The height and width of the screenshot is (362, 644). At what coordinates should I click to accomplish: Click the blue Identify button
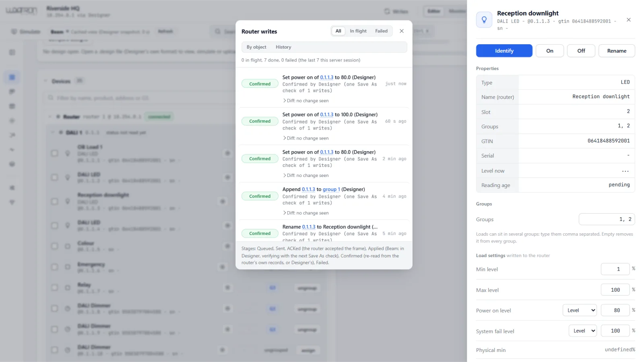pos(504,51)
